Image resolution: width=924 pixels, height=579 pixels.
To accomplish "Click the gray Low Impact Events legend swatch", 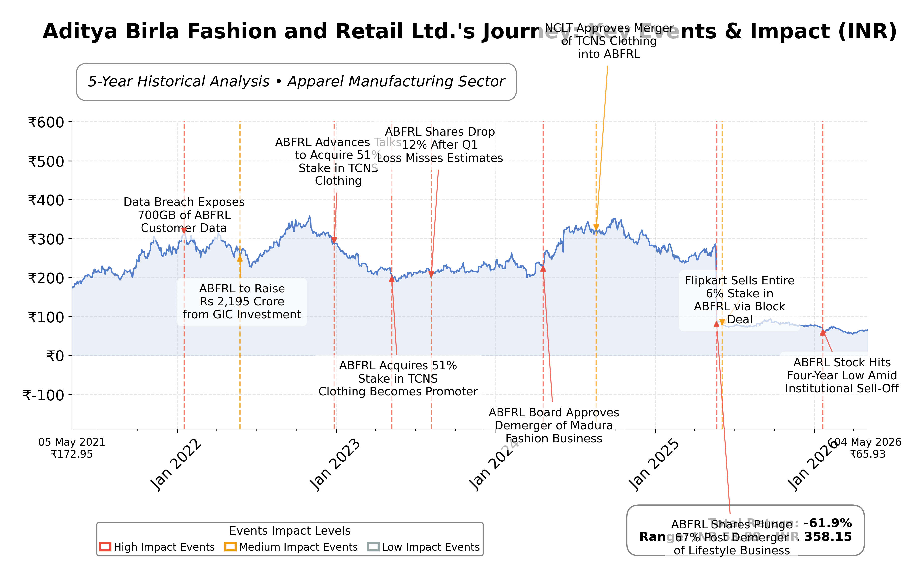I will (373, 547).
